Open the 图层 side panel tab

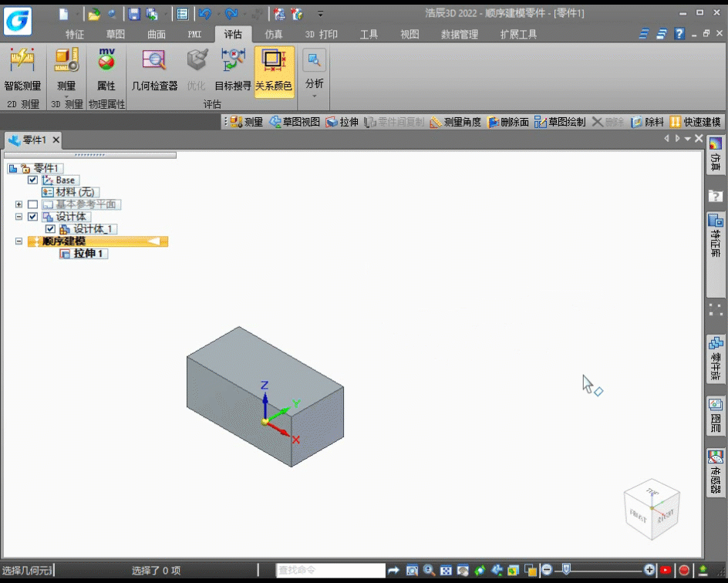(x=716, y=416)
